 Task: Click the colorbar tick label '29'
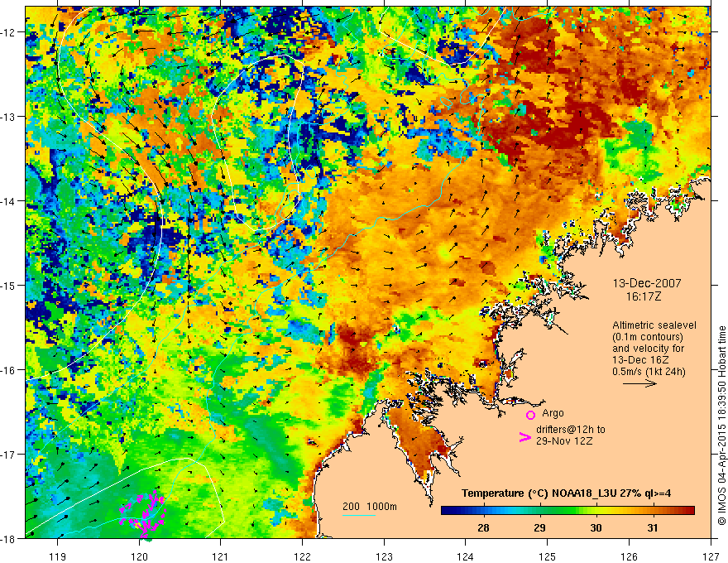539,527
